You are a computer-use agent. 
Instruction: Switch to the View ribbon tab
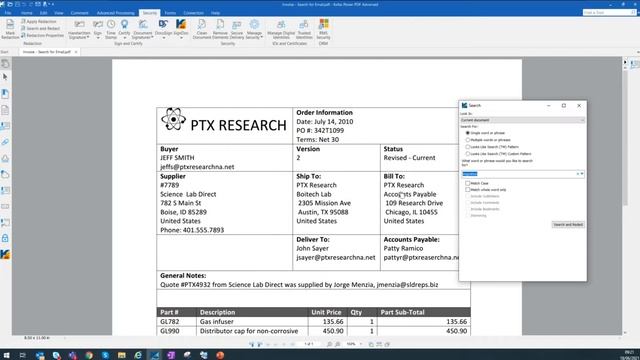click(x=59, y=13)
